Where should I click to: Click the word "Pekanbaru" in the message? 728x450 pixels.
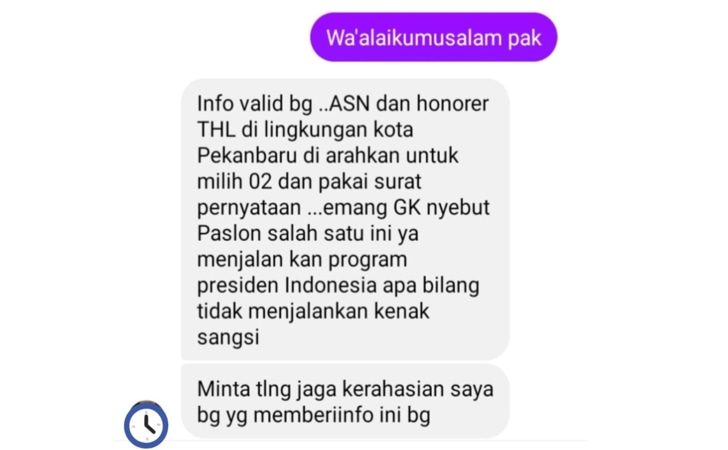tap(247, 156)
